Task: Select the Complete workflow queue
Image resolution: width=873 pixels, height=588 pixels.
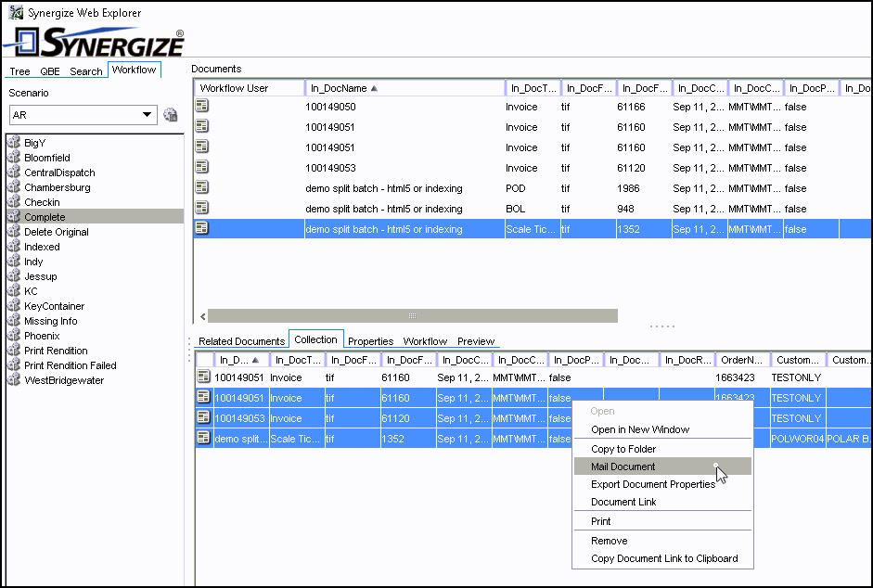Action: coord(95,217)
